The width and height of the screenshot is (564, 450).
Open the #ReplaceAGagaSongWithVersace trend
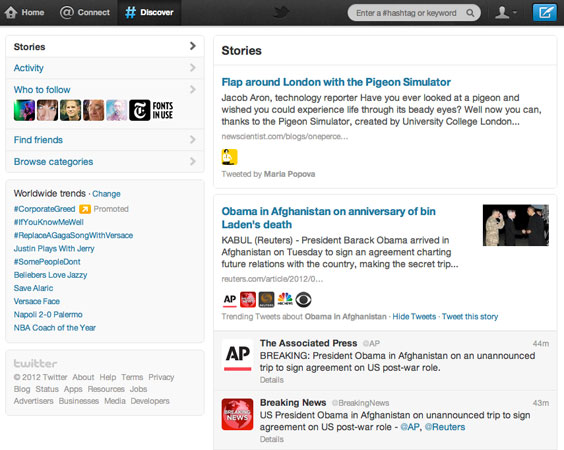tap(73, 235)
